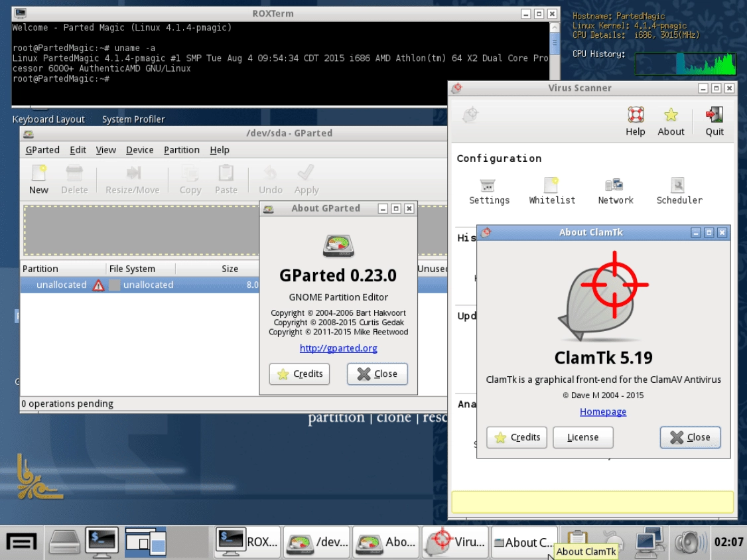Viewport: 747px width, 560px height.
Task: Switch to About ClamTk taskbar button
Action: 524,542
